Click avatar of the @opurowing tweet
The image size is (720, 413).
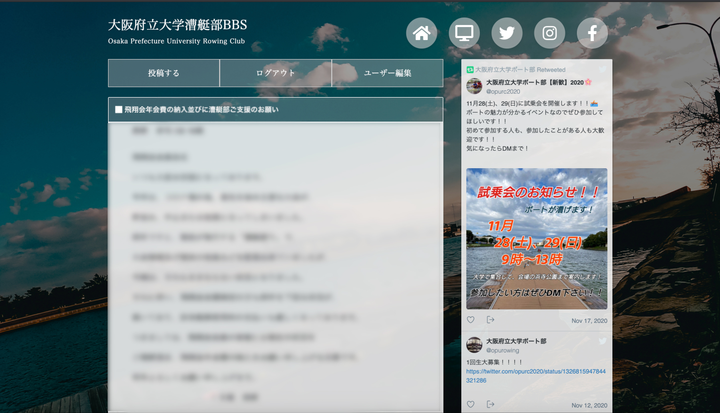tap(474, 345)
